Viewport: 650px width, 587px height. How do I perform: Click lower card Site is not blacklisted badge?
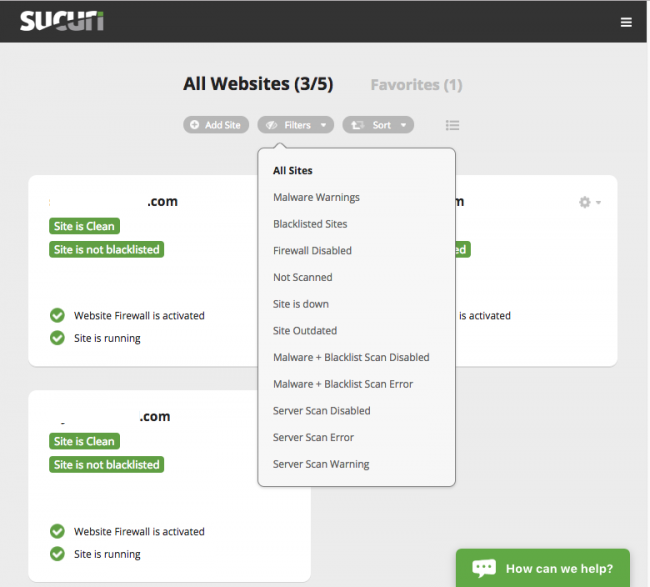tap(107, 464)
